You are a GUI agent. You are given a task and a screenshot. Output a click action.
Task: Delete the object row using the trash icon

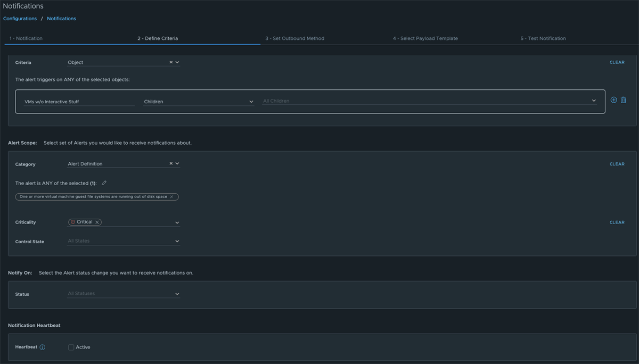click(624, 100)
